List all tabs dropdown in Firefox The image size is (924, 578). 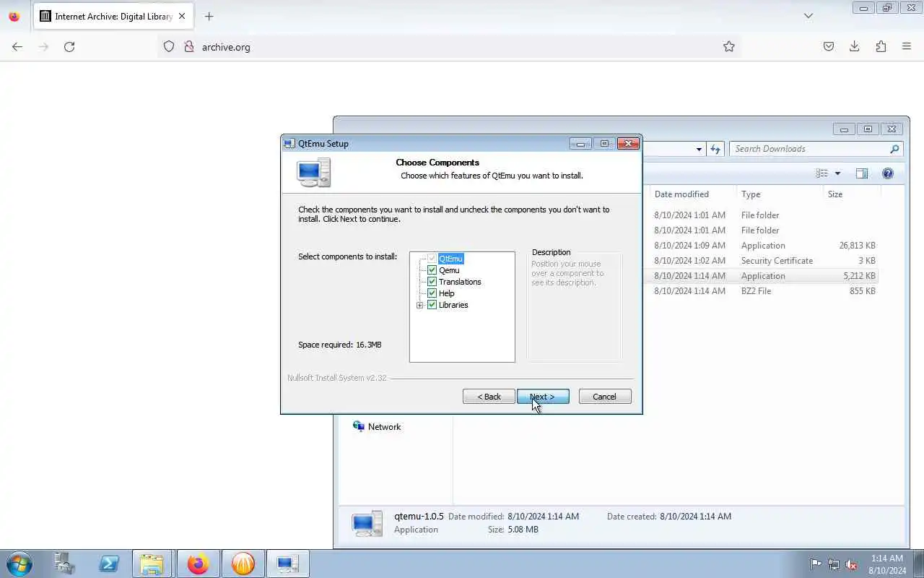(808, 16)
